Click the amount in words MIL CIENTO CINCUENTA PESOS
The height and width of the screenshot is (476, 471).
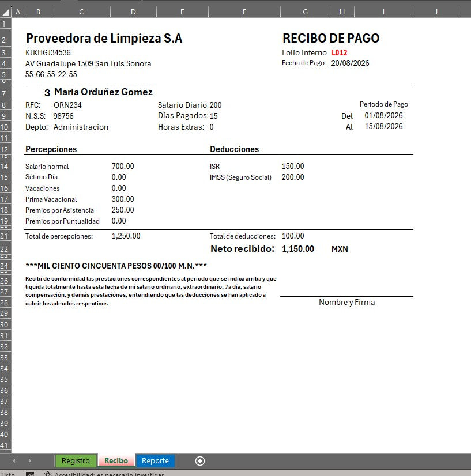tap(116, 266)
